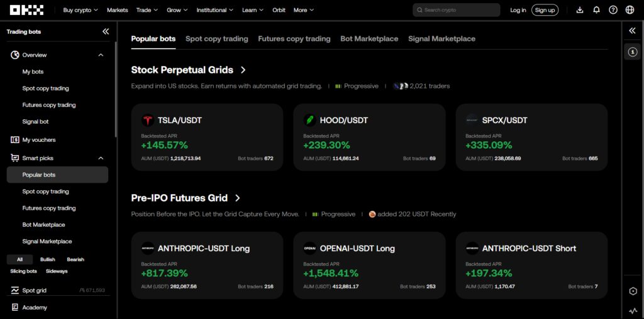Click the SPCX/USDT logo icon
Viewport: 644px width, 319px height.
[472, 121]
